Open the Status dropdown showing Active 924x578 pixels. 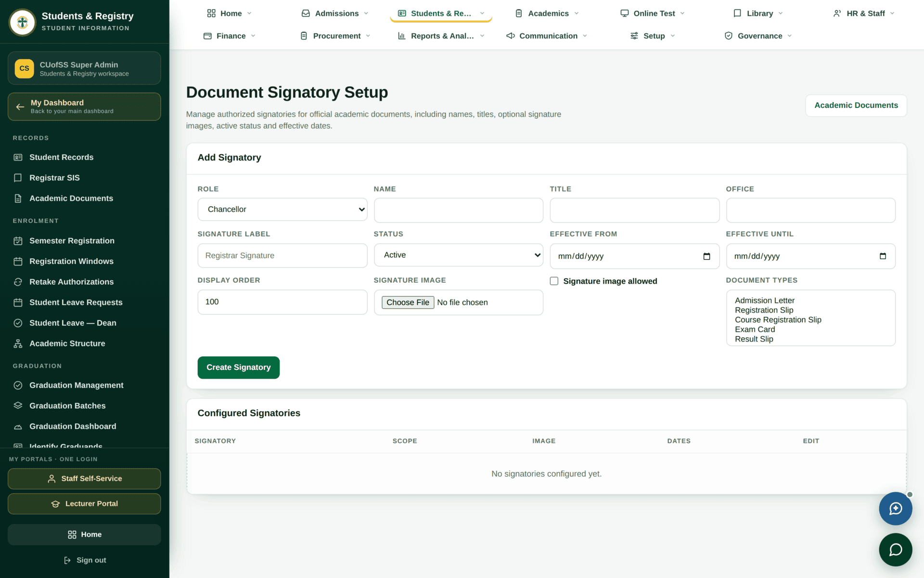459,255
